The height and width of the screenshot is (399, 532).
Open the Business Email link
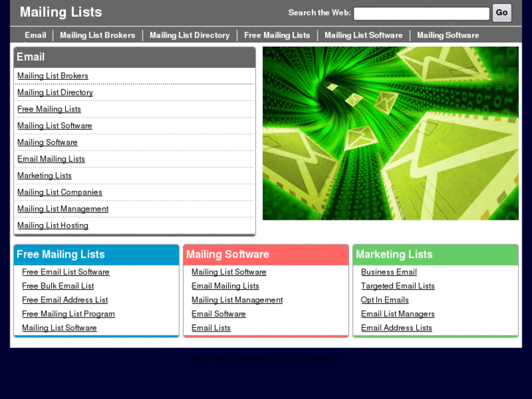389,272
